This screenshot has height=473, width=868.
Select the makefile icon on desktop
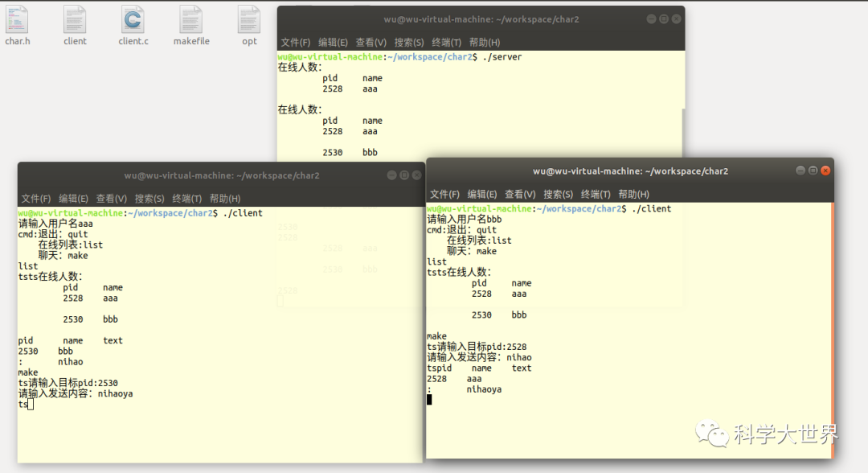tap(191, 20)
